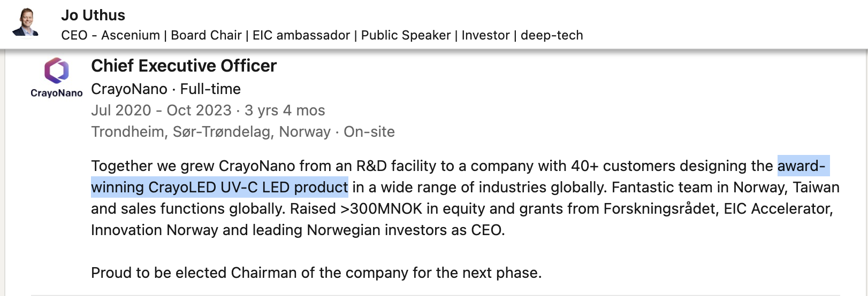
Task: Click 'Public Speaker' in the headline
Action: (x=406, y=35)
